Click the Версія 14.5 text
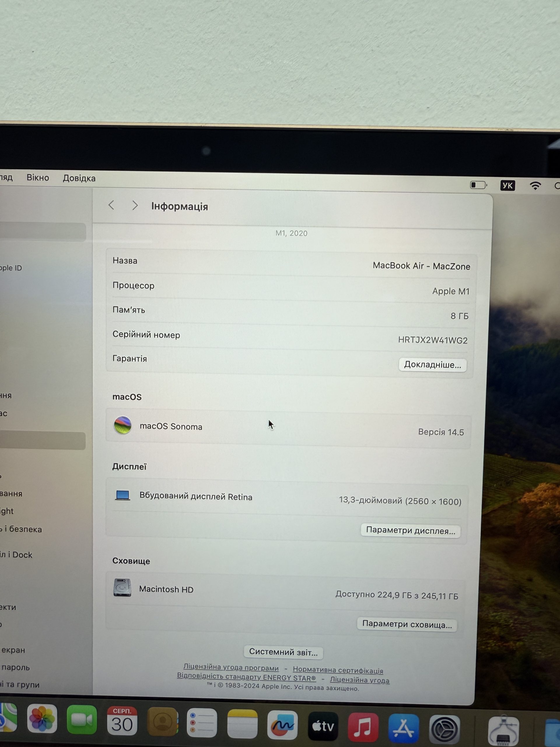 (441, 432)
